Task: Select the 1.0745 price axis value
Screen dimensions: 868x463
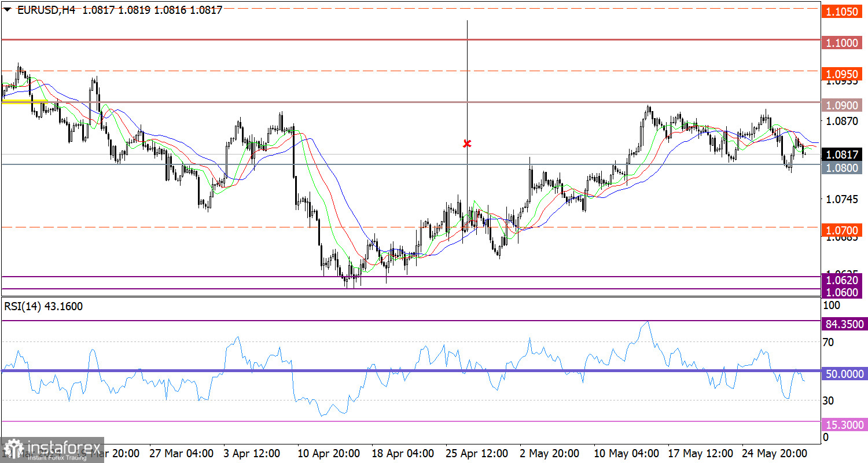Action: point(842,199)
